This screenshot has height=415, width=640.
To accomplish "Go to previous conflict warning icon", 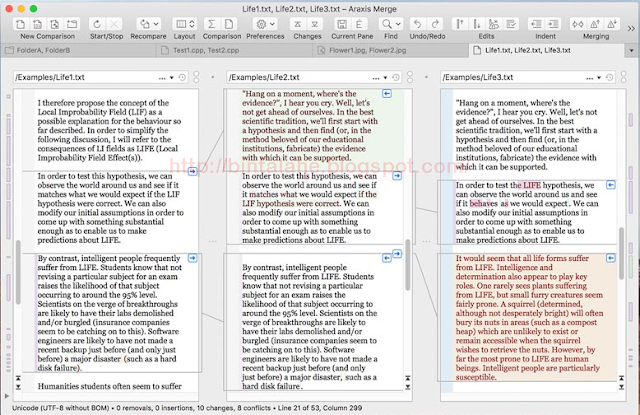I will click(x=595, y=24).
